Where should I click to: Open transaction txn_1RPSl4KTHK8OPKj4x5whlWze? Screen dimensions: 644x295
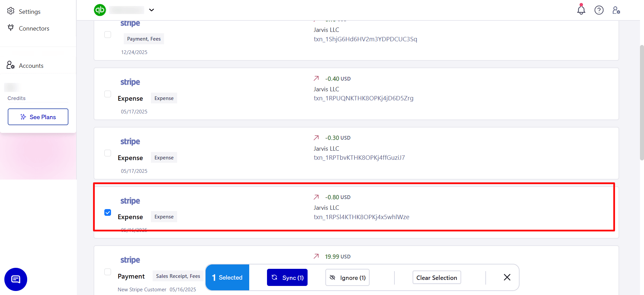(x=362, y=217)
